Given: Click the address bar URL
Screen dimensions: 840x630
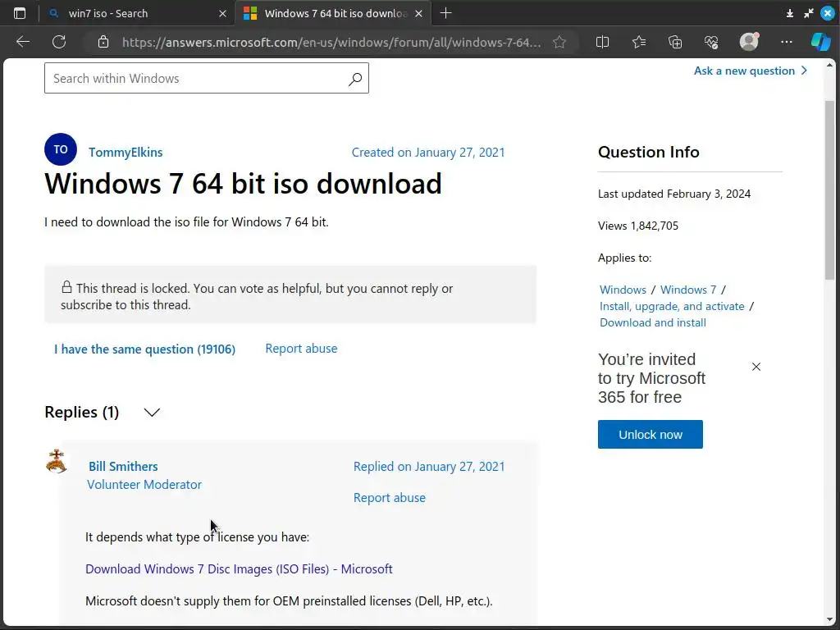Looking at the screenshot, I should tap(331, 42).
